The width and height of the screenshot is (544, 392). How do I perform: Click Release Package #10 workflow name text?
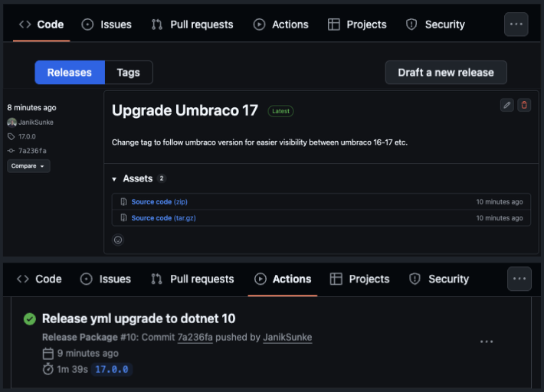(90, 337)
